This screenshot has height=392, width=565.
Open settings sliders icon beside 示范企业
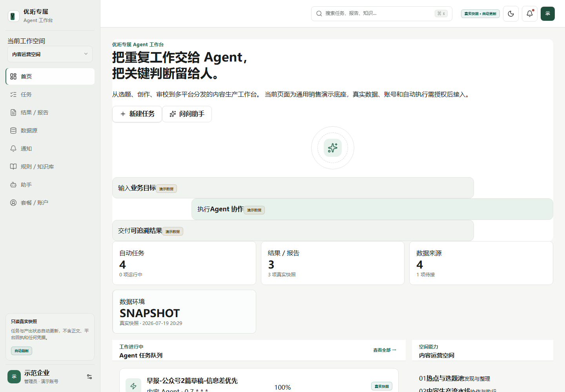[x=89, y=377]
